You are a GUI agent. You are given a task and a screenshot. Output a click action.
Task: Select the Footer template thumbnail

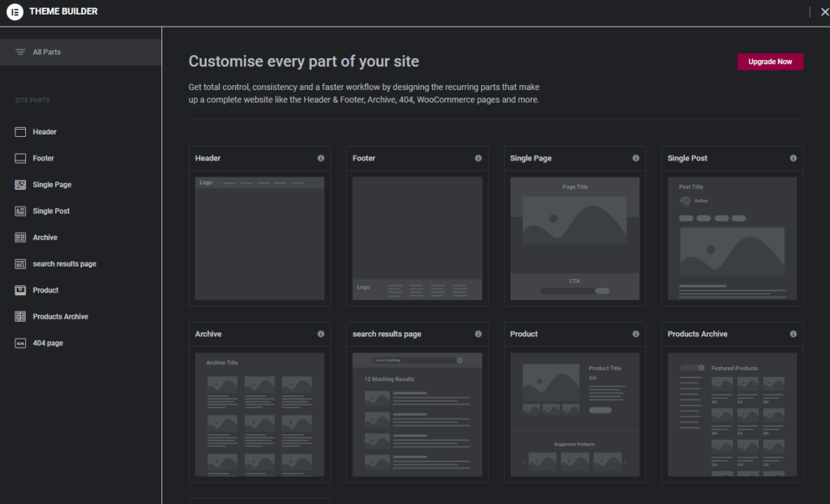(x=417, y=238)
